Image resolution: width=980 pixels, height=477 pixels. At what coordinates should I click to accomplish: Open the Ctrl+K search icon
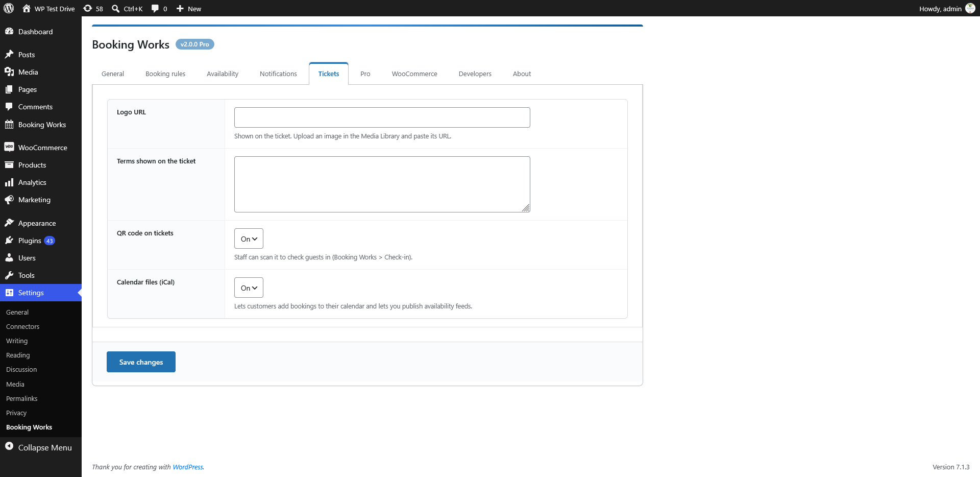(116, 8)
